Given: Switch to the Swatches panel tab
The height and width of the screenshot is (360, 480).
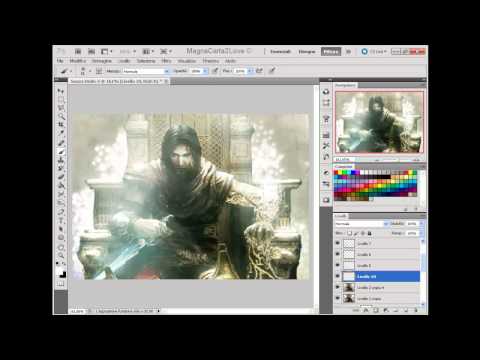Looking at the screenshot, I should pyautogui.click(x=343, y=166).
